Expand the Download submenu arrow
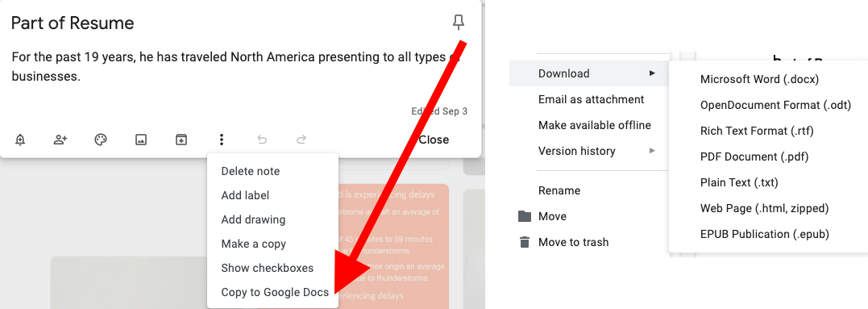The width and height of the screenshot is (868, 309). point(653,73)
